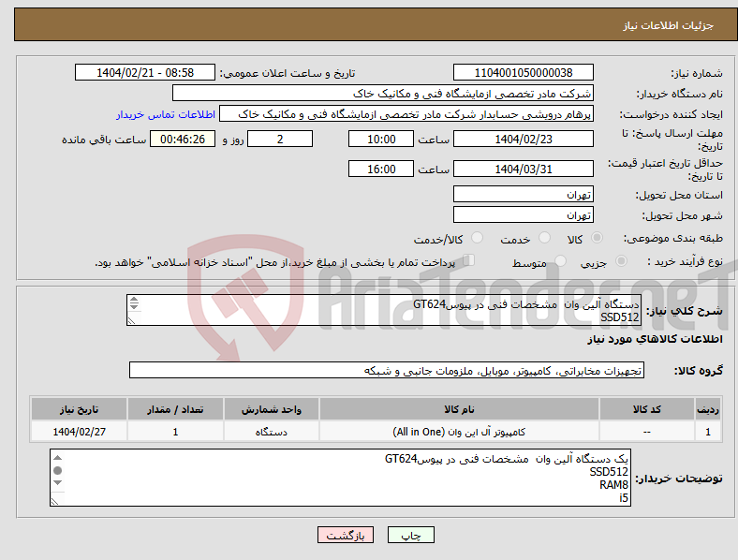Click the response deadline date 1404/02/23
Screen dimensions: 738x560
524,139
